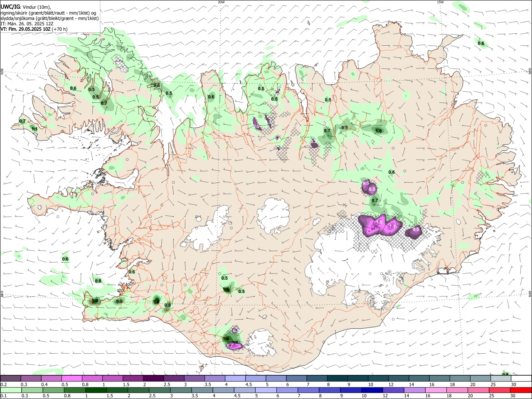
Task: Click the '30' label on the rain scale row
Action: tap(514, 396)
